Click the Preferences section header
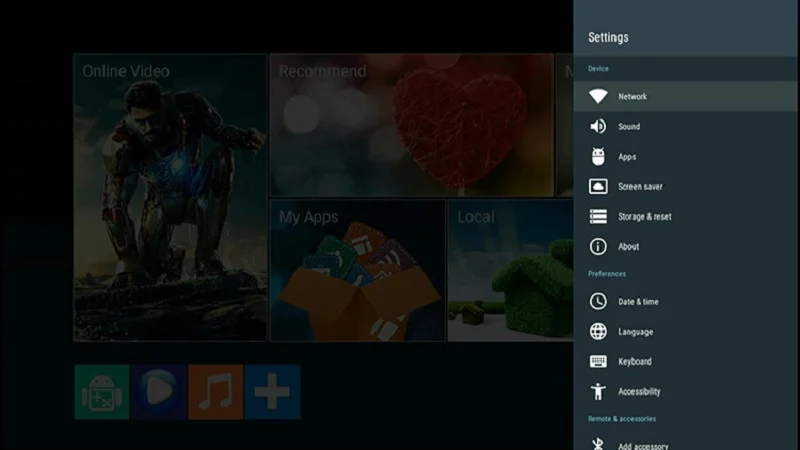 (607, 274)
